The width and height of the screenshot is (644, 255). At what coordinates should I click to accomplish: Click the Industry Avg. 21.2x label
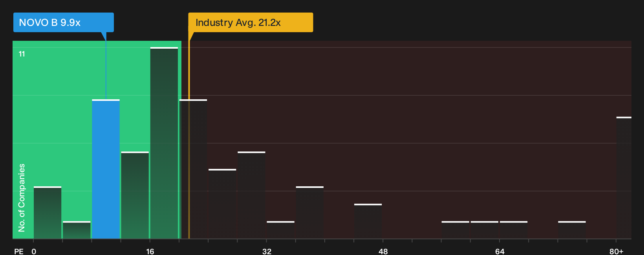251,22
